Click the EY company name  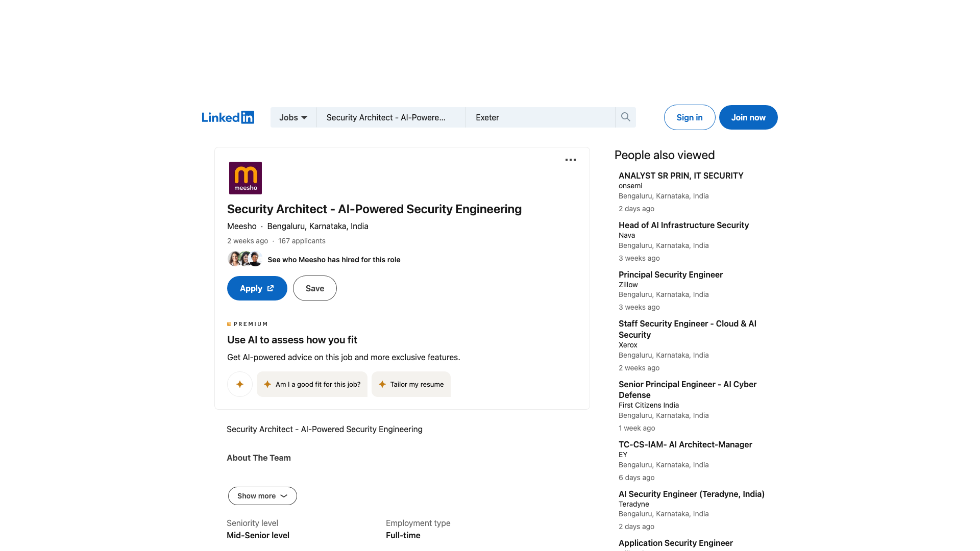pos(623,455)
